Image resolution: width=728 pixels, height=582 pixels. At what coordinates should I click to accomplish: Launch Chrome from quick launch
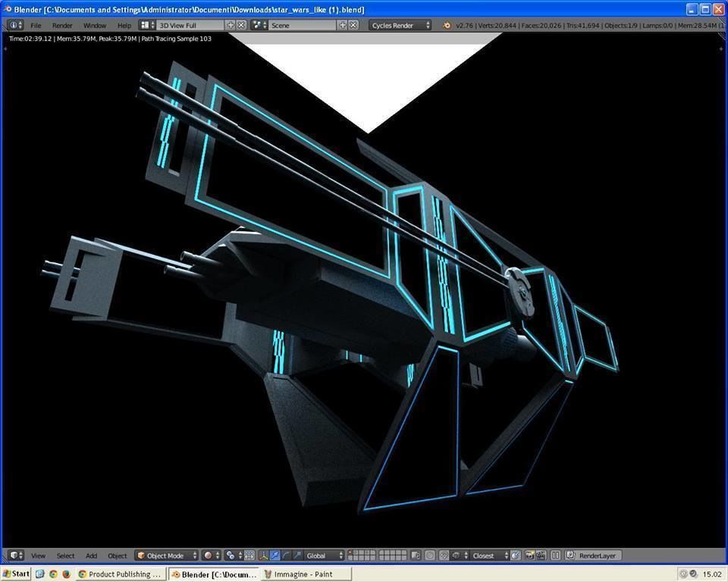[x=53, y=574]
